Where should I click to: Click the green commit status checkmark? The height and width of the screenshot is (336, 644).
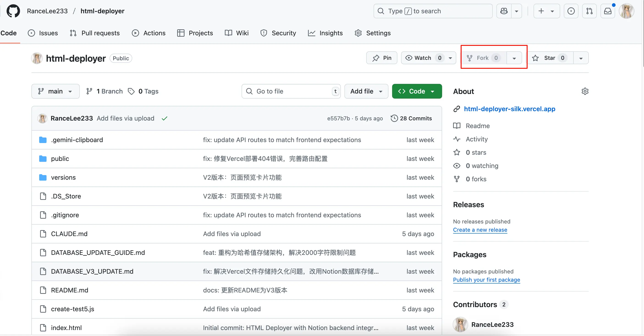[x=164, y=118]
